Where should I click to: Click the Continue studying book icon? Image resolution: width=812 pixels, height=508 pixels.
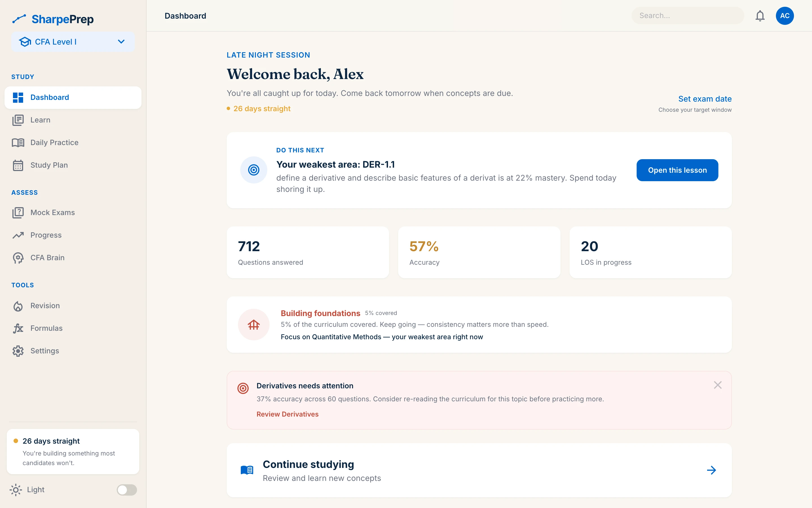(247, 470)
